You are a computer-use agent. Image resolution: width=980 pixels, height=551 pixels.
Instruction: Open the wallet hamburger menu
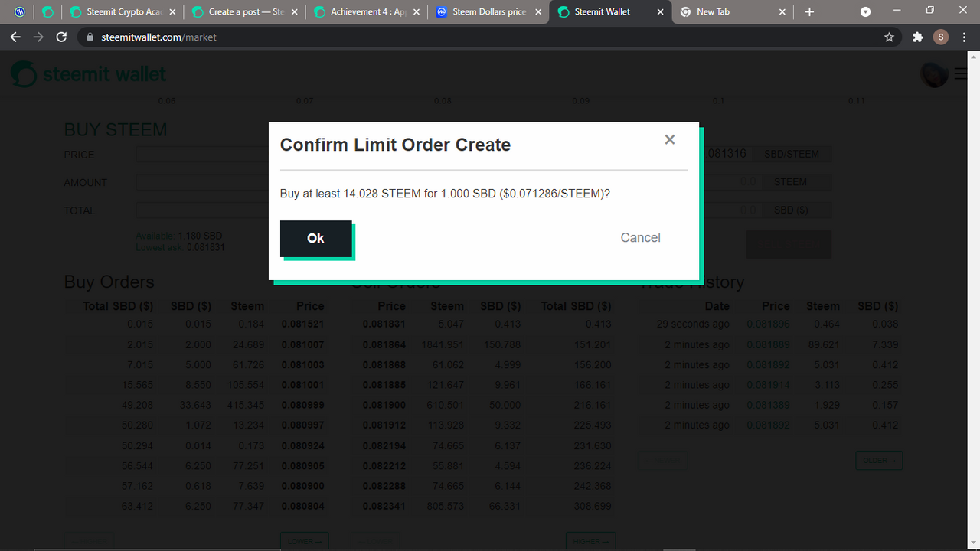click(960, 74)
